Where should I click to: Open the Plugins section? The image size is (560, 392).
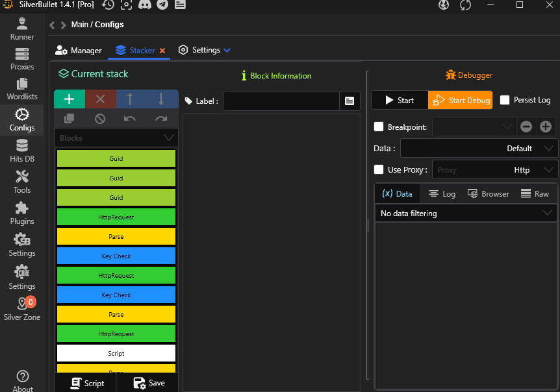tap(22, 214)
